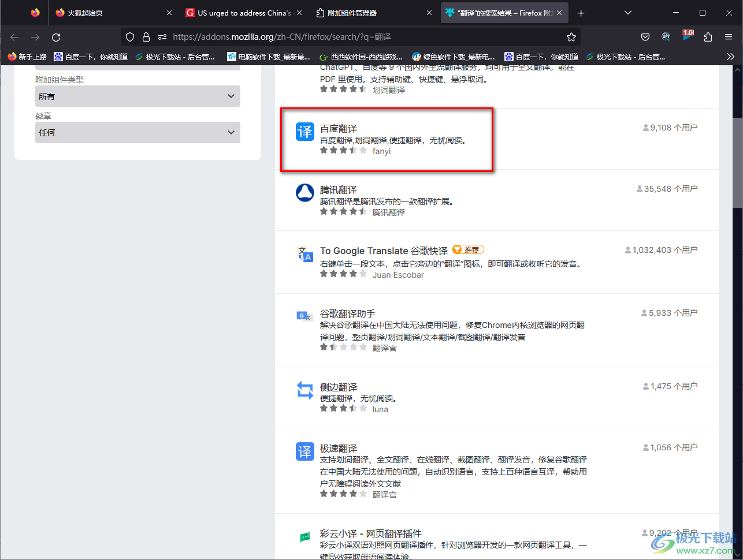Screen dimensions: 743x560
Task: Close the 附加组件管理器 tab
Action: (429, 13)
